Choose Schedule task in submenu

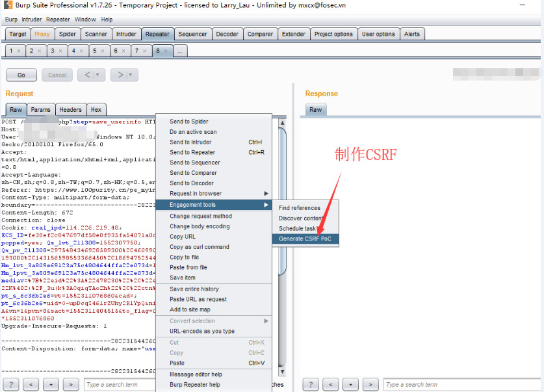[305, 228]
